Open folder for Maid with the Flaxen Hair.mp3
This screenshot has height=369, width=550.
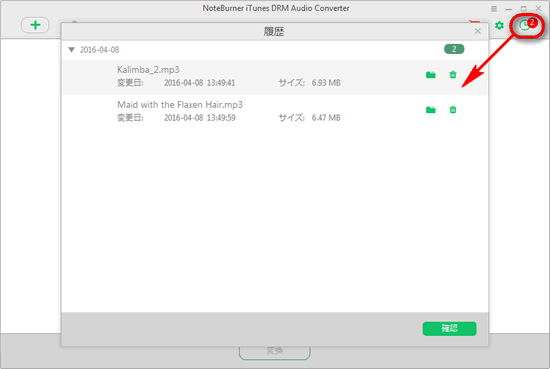(x=431, y=110)
